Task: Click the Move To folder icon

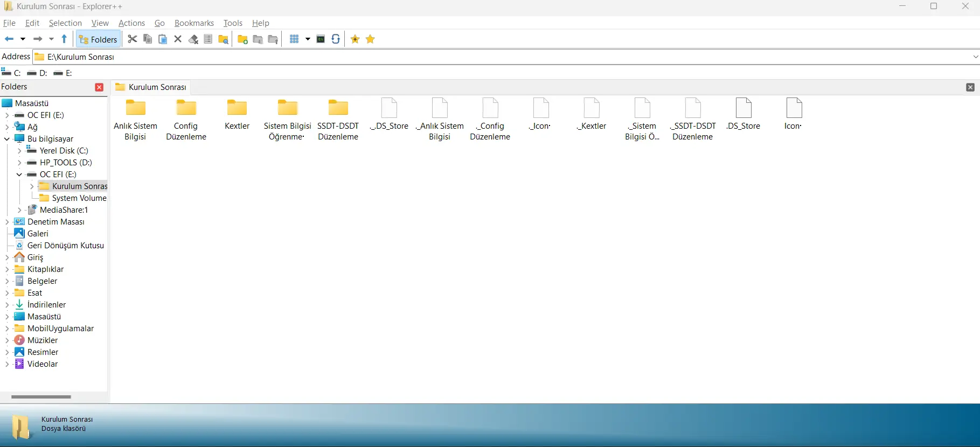Action: pos(273,39)
